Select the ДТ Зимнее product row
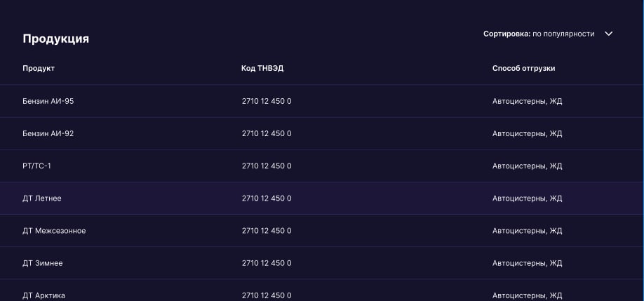The image size is (644, 301). pyautogui.click(x=322, y=263)
